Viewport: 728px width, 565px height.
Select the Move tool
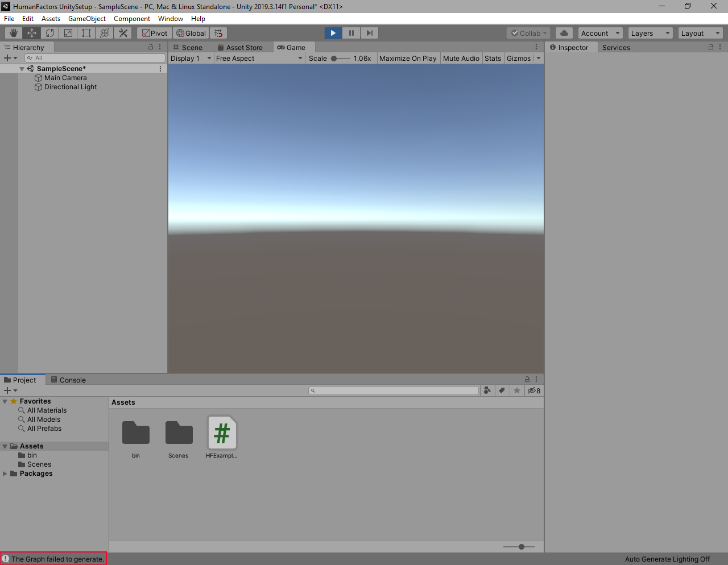(32, 33)
